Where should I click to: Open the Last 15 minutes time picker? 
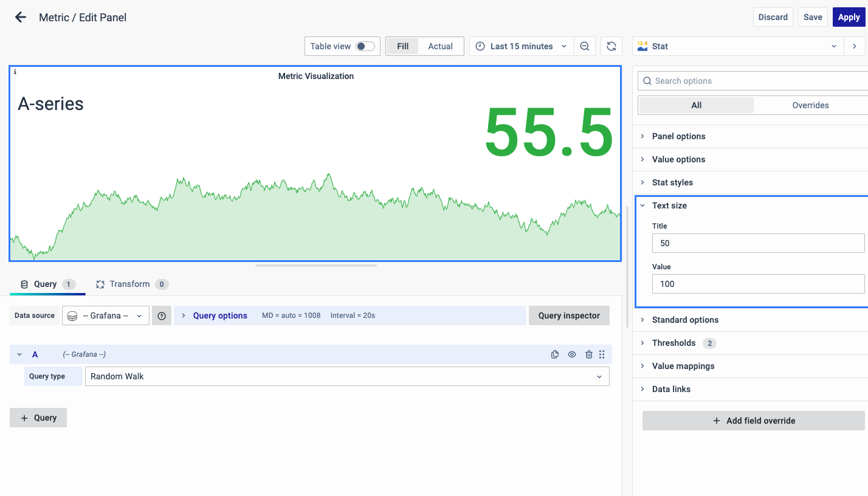tap(522, 46)
